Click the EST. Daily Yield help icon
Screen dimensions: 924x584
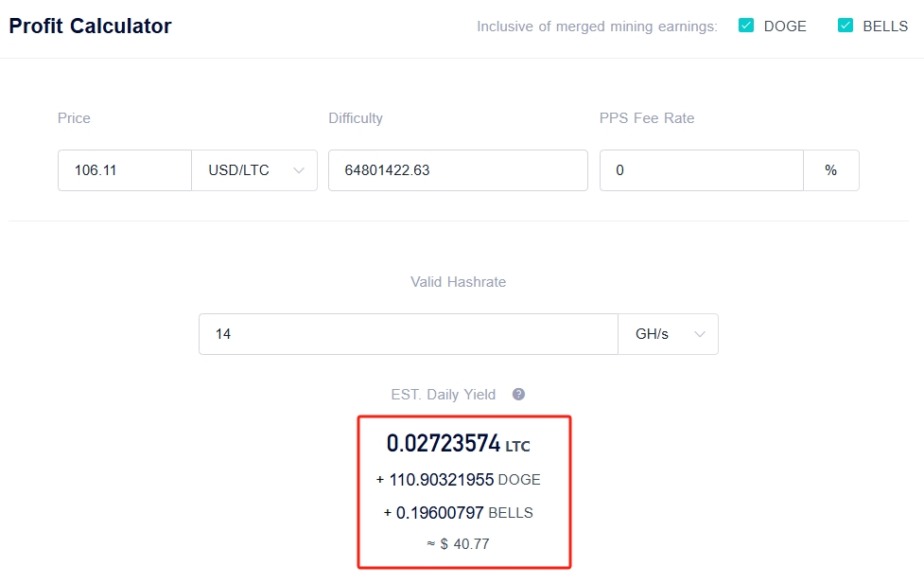point(517,394)
